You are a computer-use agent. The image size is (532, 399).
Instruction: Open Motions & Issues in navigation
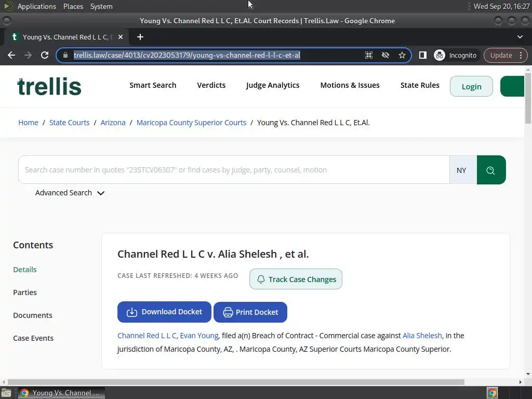350,85
